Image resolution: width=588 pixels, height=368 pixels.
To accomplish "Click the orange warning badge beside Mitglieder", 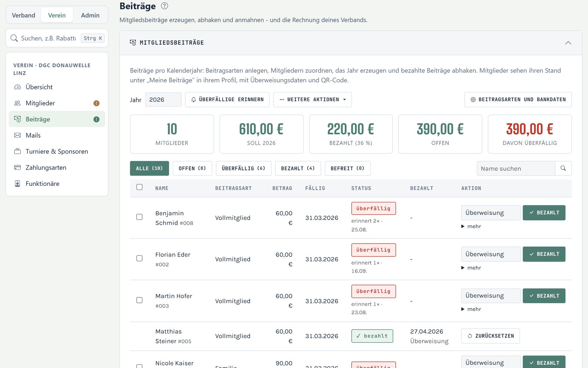I will coord(96,103).
